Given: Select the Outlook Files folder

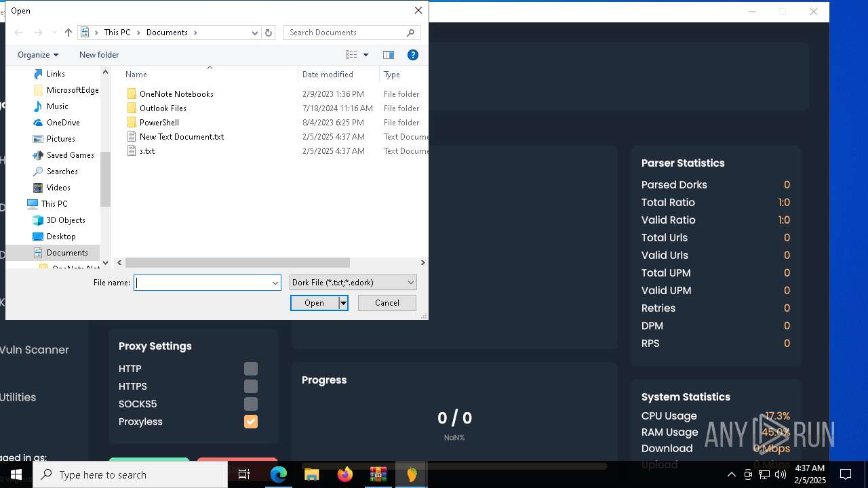Looking at the screenshot, I should click(163, 108).
